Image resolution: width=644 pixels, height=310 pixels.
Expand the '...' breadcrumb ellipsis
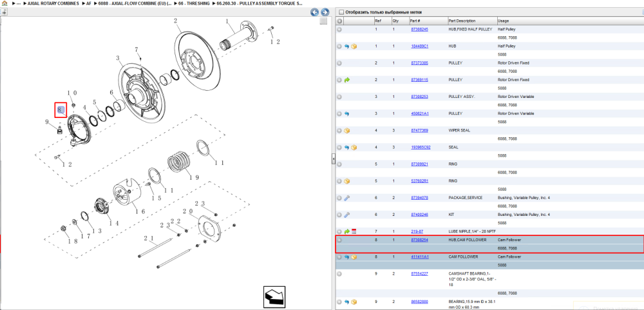pyautogui.click(x=18, y=3)
